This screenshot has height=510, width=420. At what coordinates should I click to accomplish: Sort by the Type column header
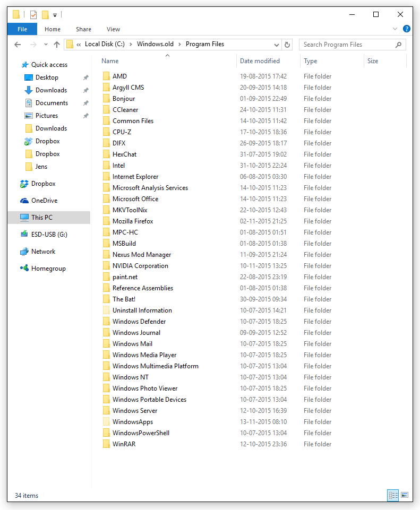coord(311,61)
